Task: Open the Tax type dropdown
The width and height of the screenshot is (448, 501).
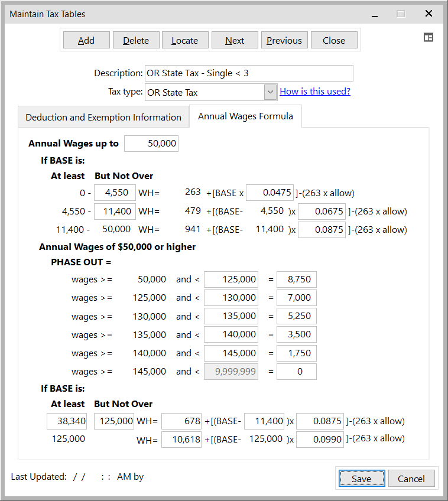Action: click(x=270, y=92)
